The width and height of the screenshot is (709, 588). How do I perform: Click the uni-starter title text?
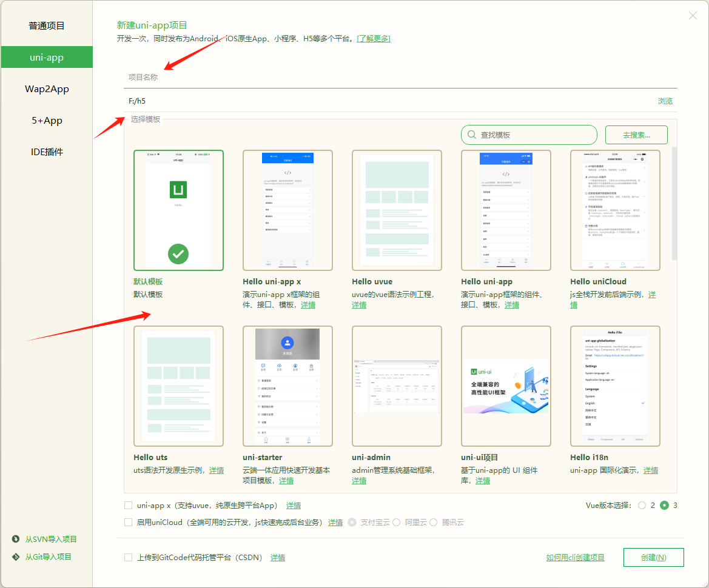[262, 458]
